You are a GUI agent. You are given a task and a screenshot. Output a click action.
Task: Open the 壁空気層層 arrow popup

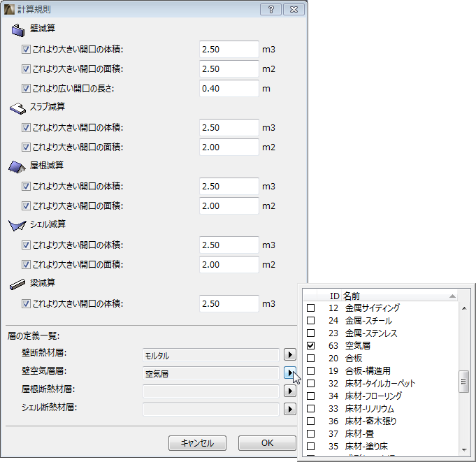[x=290, y=373]
